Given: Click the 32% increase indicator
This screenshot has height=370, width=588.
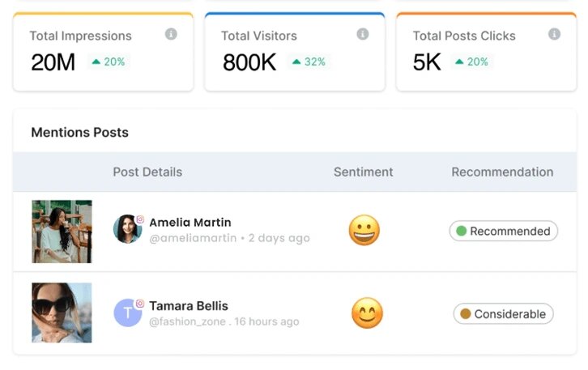Looking at the screenshot, I should (x=309, y=62).
